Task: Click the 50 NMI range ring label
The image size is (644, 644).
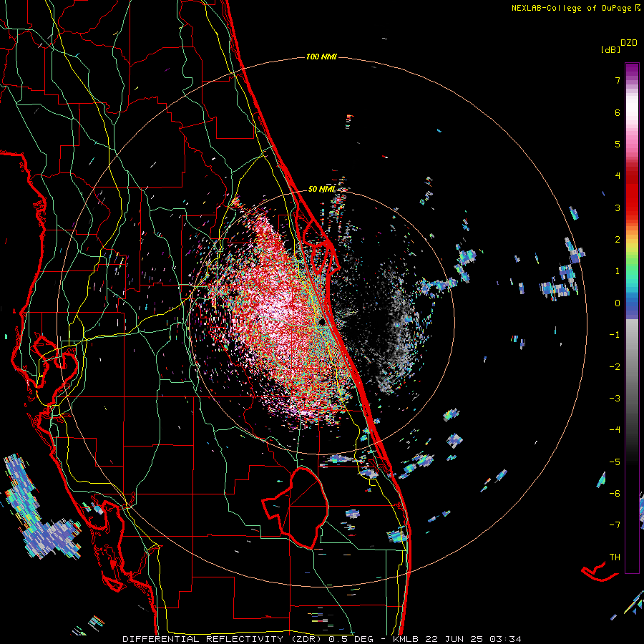Action: [x=321, y=189]
